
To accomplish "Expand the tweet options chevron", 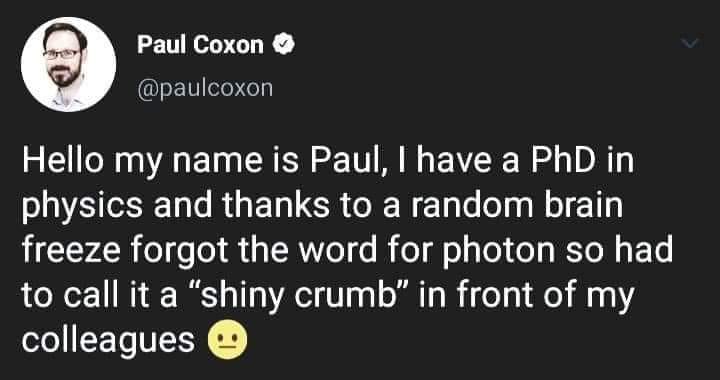I will (x=692, y=43).
